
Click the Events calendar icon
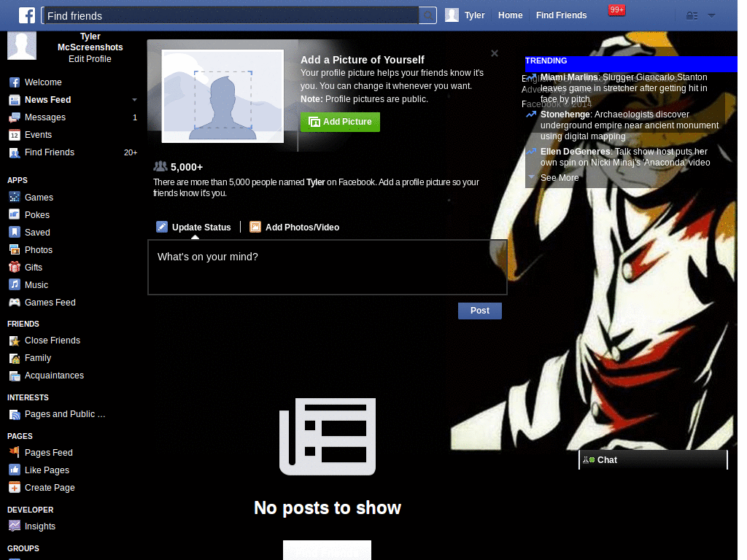[x=15, y=135]
